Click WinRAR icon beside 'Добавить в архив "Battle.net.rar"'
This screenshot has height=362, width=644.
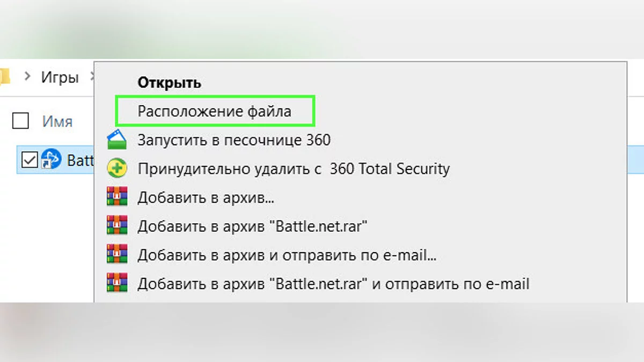(x=117, y=226)
